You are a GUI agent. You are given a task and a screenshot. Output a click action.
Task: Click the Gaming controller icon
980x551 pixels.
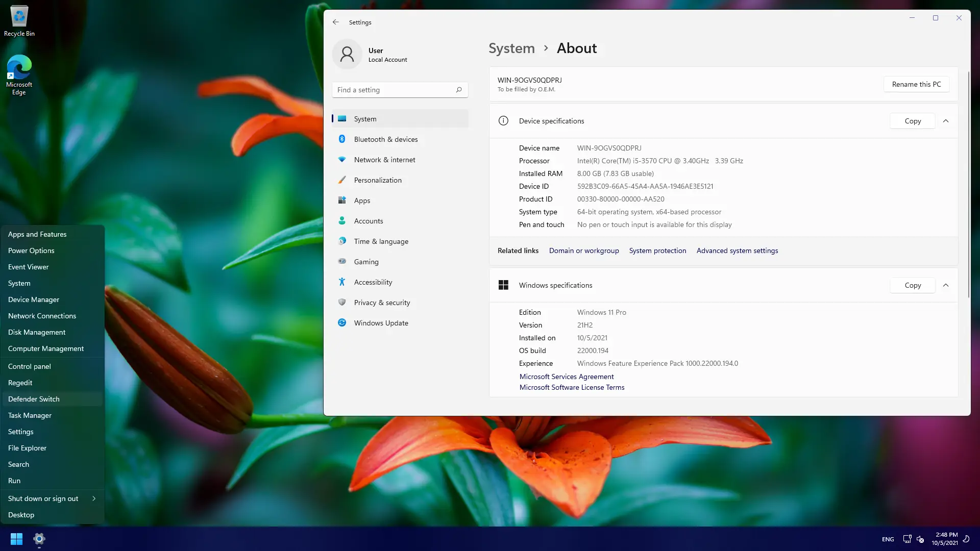[342, 261]
